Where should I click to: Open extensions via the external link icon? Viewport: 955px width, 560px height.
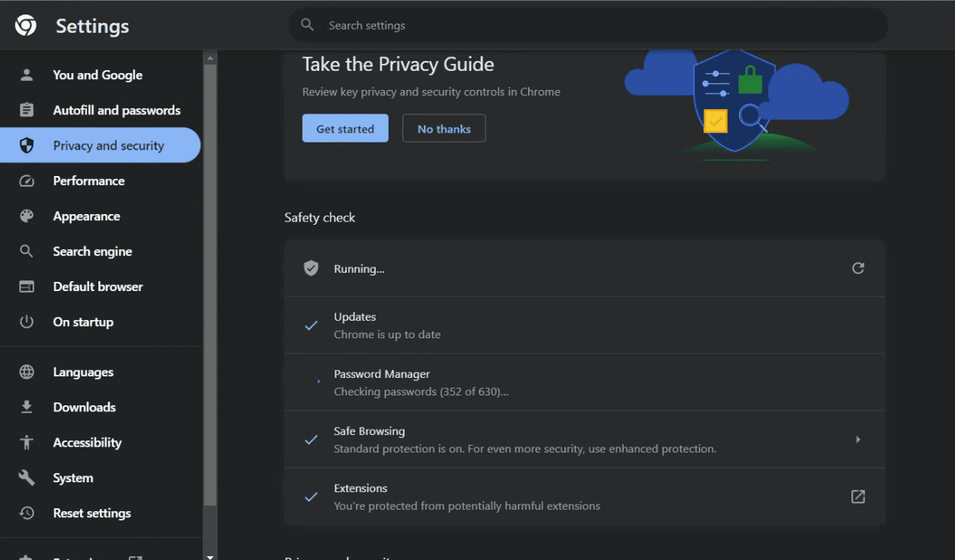pyautogui.click(x=858, y=497)
